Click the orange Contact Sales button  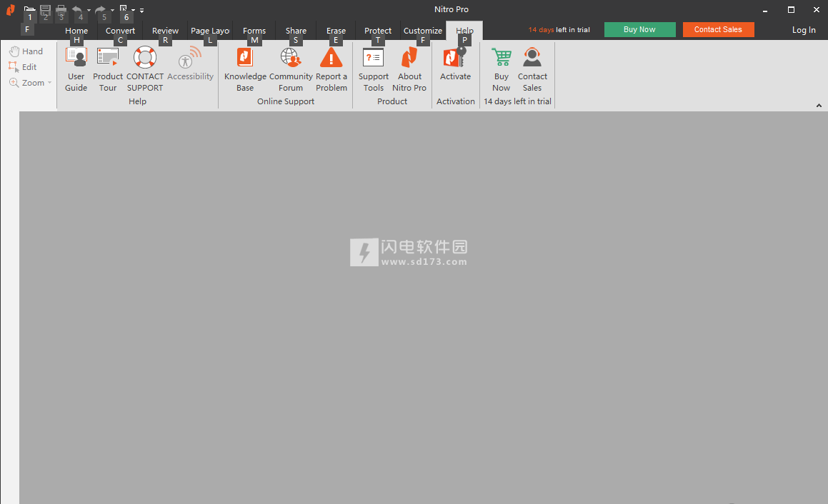tap(718, 29)
